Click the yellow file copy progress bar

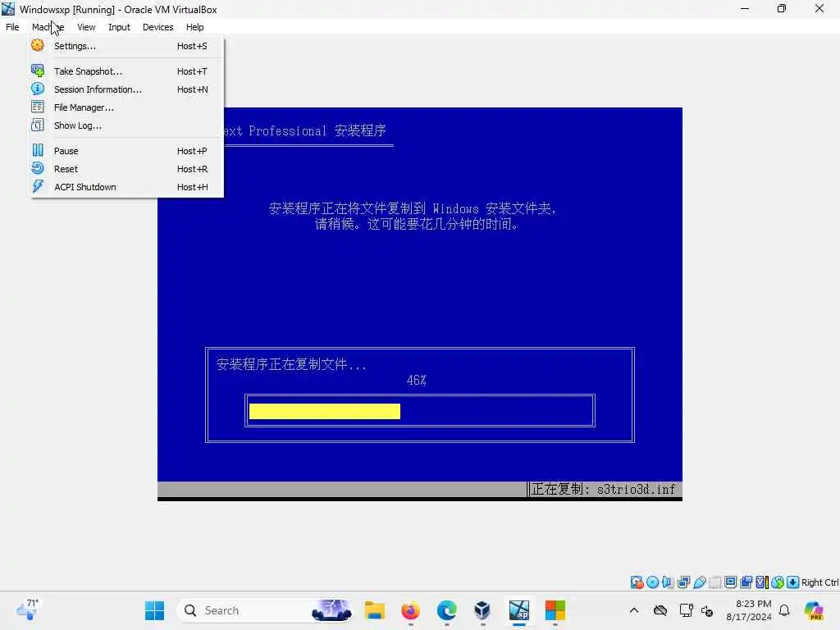pos(325,411)
